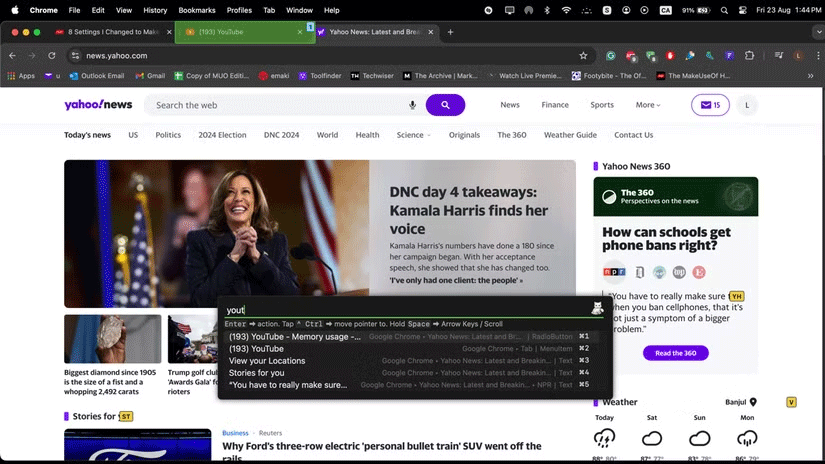Open the Sports link in header
The width and height of the screenshot is (825, 464).
pyautogui.click(x=602, y=105)
